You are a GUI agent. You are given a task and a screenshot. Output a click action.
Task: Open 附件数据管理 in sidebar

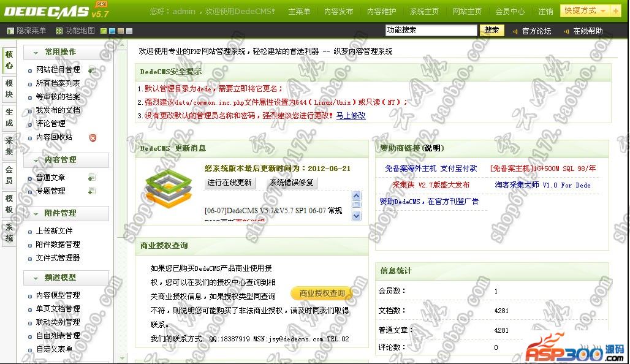tap(58, 245)
